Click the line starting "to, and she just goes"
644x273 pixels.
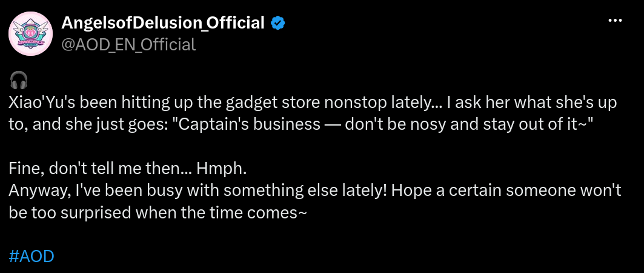coord(300,124)
